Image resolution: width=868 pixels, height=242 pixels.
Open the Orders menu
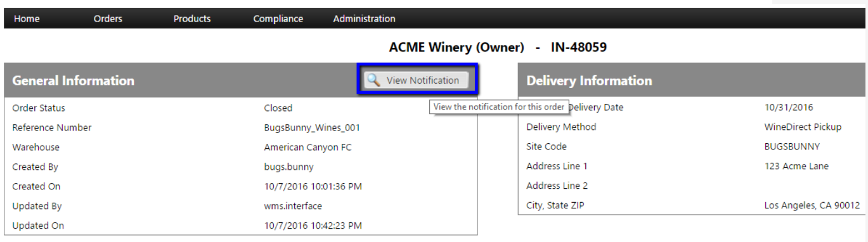(108, 18)
